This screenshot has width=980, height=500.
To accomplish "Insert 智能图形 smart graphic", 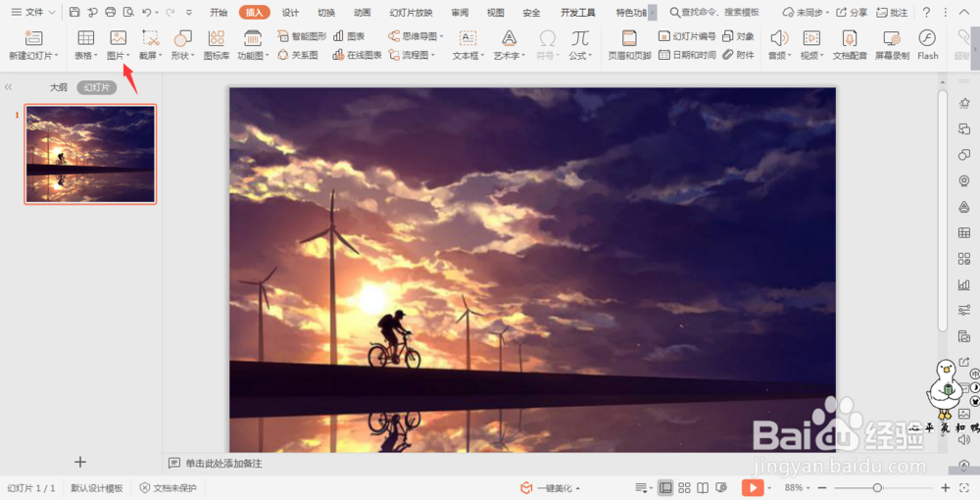I will pos(302,36).
